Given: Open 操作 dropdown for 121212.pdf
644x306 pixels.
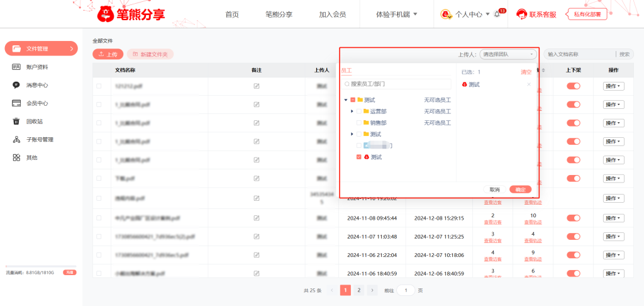Looking at the screenshot, I should (614, 86).
